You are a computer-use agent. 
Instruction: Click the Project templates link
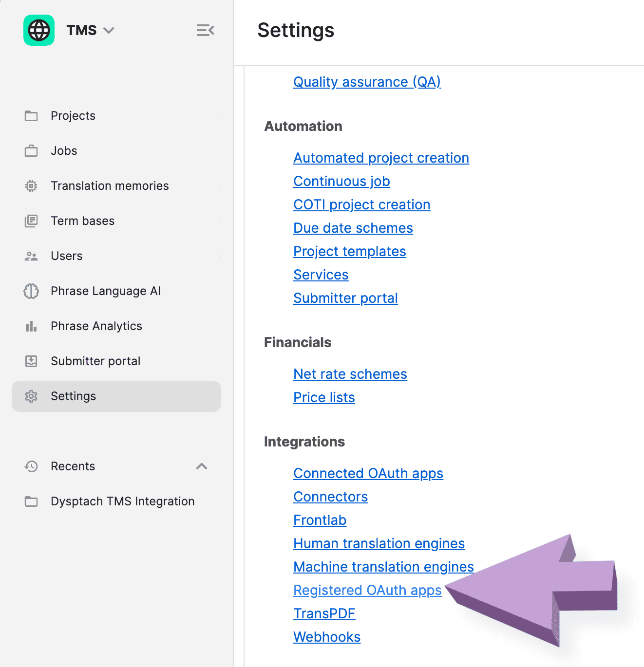tap(350, 251)
